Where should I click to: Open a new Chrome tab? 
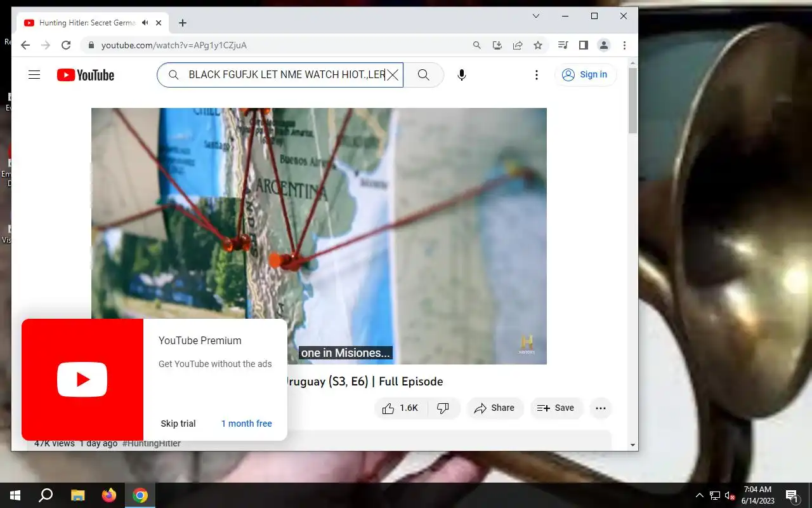[183, 23]
